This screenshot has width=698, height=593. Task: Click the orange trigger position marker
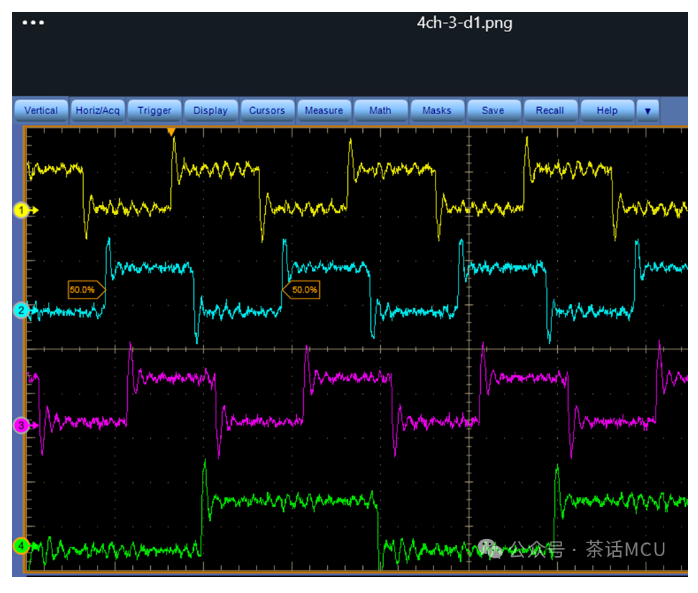click(171, 132)
